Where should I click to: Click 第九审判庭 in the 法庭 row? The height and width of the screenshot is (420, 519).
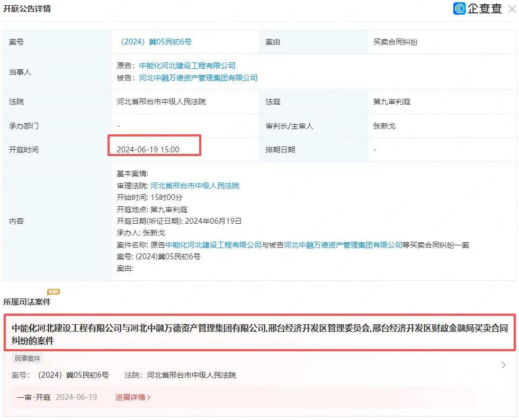tap(392, 102)
